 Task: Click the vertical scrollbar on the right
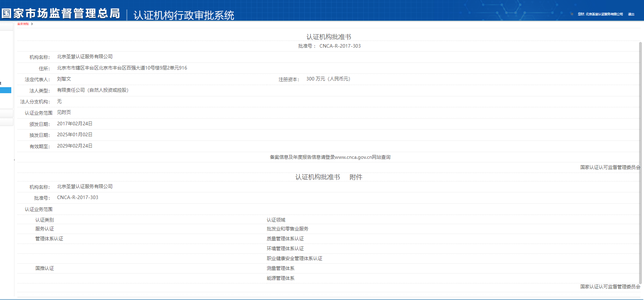tap(640, 162)
